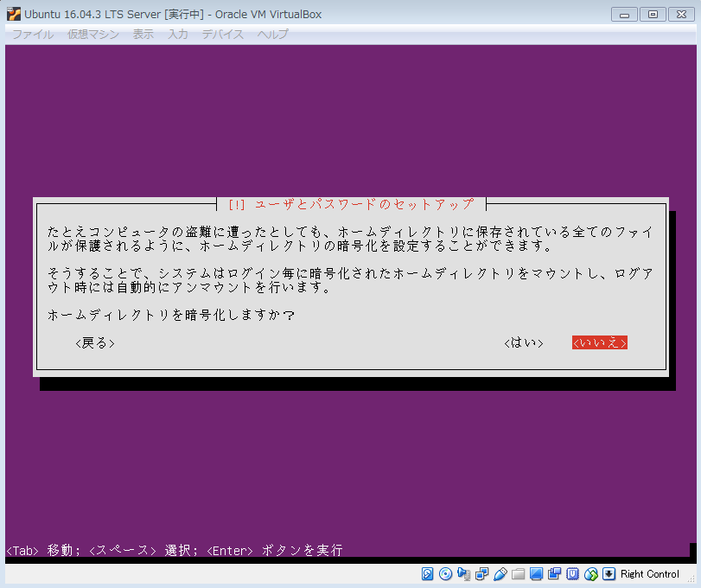Click the keyboard capture arrow icon
Viewport: 701px width, 588px height.
(x=609, y=574)
